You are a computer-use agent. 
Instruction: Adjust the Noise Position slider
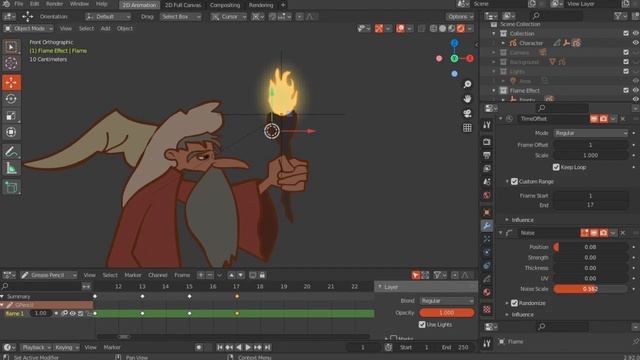point(591,247)
